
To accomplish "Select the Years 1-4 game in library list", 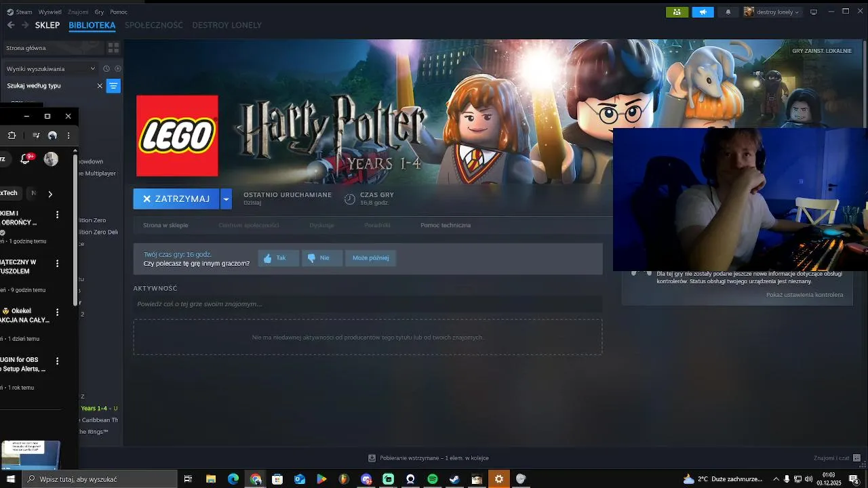I will point(100,408).
